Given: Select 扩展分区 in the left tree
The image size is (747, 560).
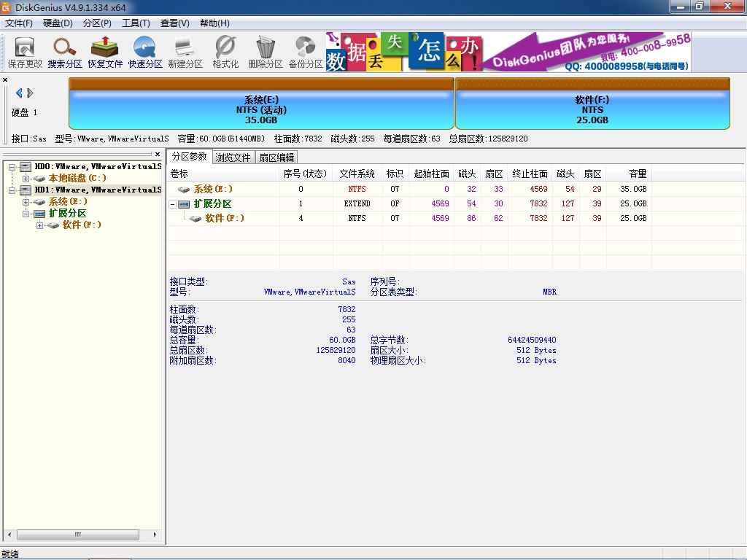Looking at the screenshot, I should 67,214.
